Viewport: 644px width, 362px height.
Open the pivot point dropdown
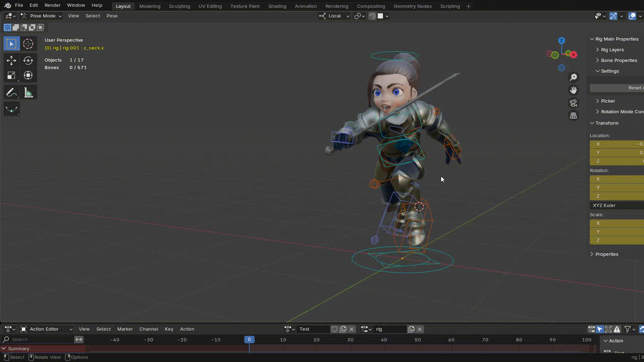tap(359, 16)
